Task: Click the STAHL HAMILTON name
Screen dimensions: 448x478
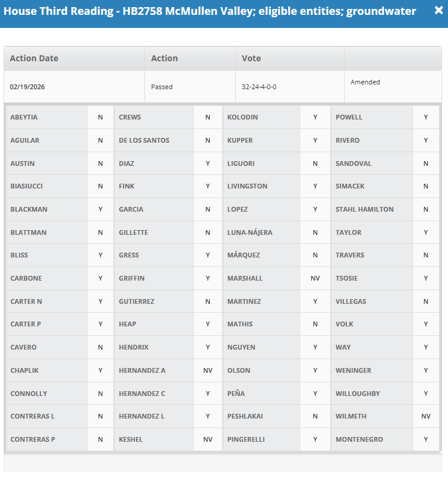Action: [364, 209]
